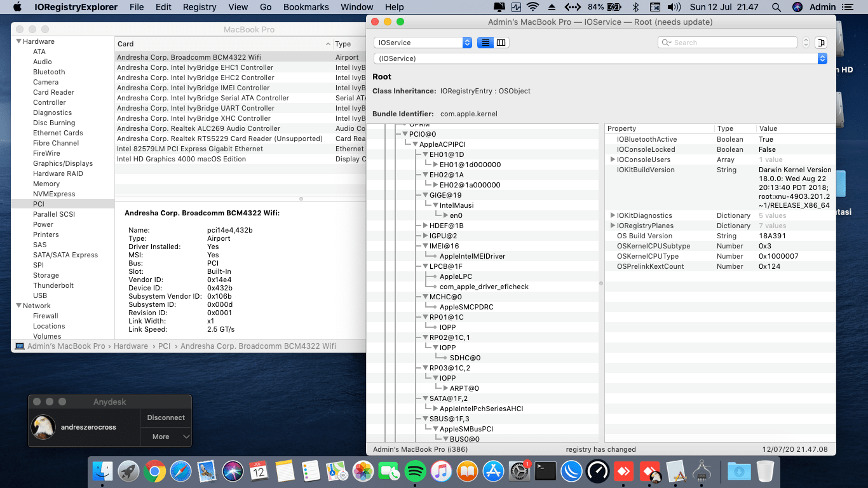Open FaceTime from the Dock
This screenshot has height=488, width=868.
pos(389,471)
